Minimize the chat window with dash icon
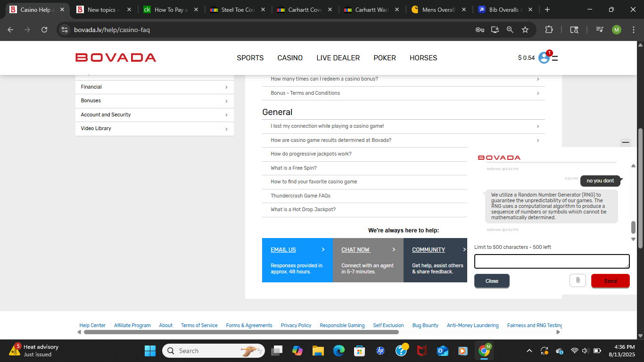This screenshot has width=644, height=362. pos(626,142)
